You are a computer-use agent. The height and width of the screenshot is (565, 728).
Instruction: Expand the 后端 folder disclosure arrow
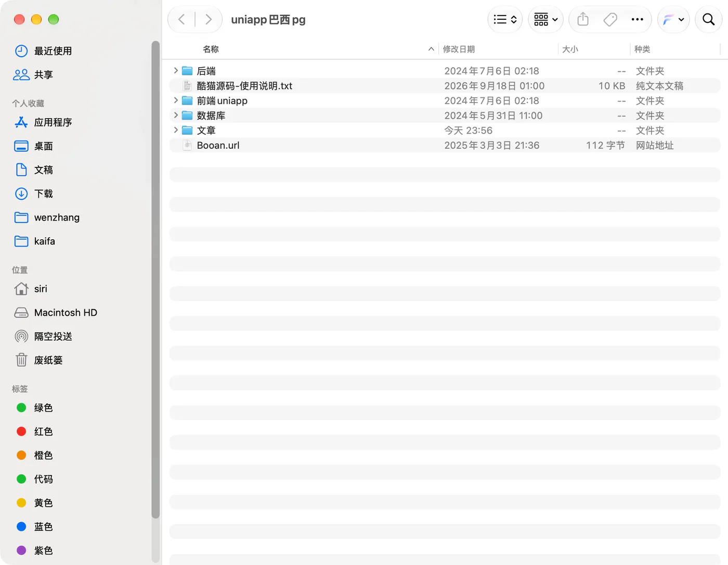pos(176,71)
